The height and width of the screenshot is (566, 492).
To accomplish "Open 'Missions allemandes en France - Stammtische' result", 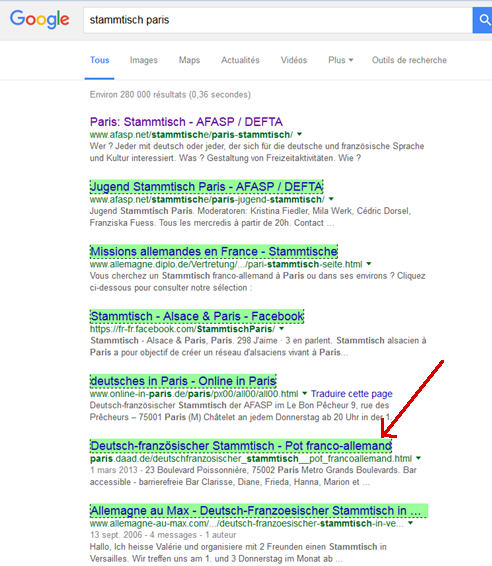I will click(214, 251).
